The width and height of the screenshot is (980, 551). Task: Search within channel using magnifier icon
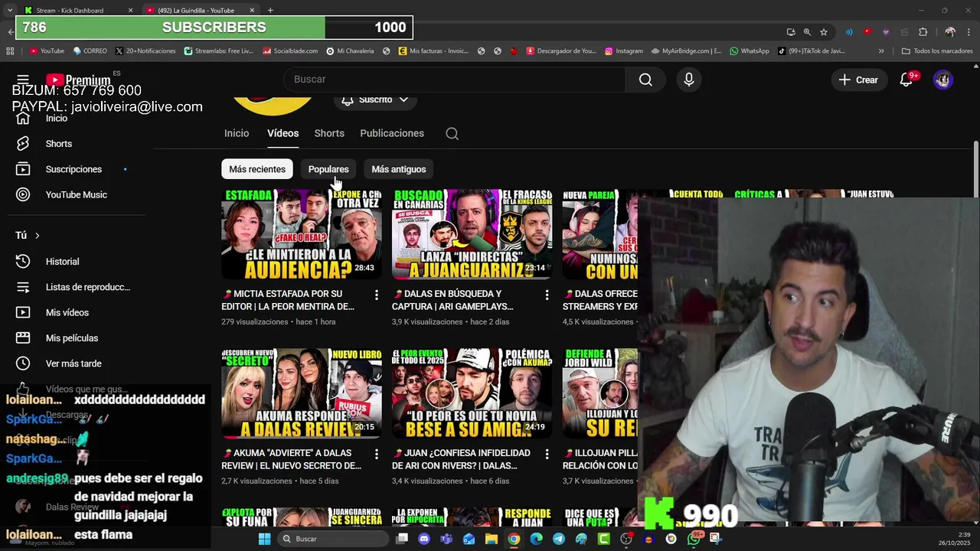[452, 134]
